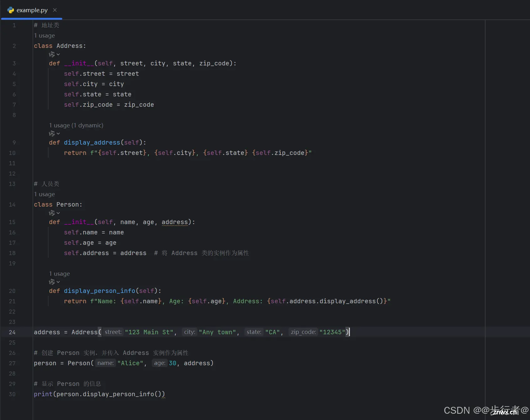530x420 pixels.
Task: Click the return f-string on line 10
Action: click(x=188, y=153)
